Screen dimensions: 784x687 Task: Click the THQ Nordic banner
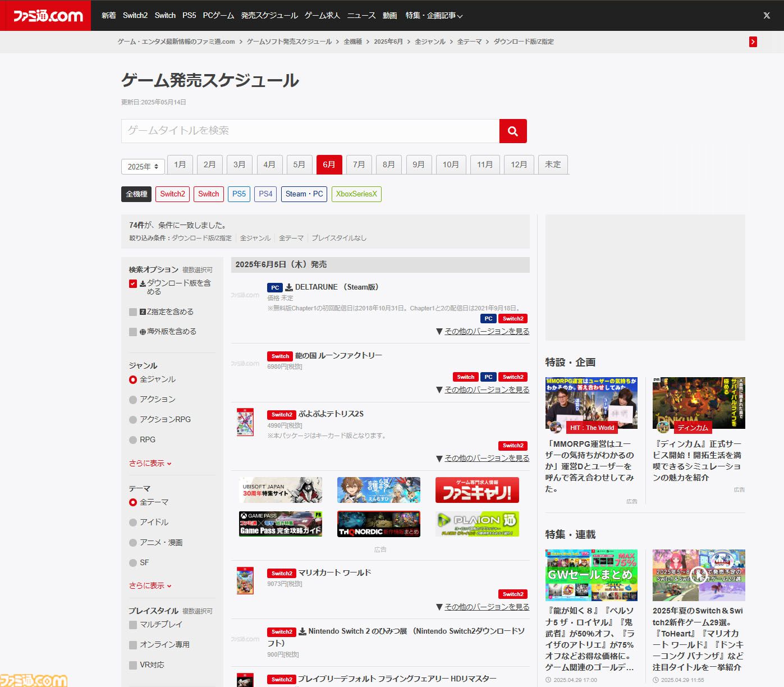(x=379, y=524)
